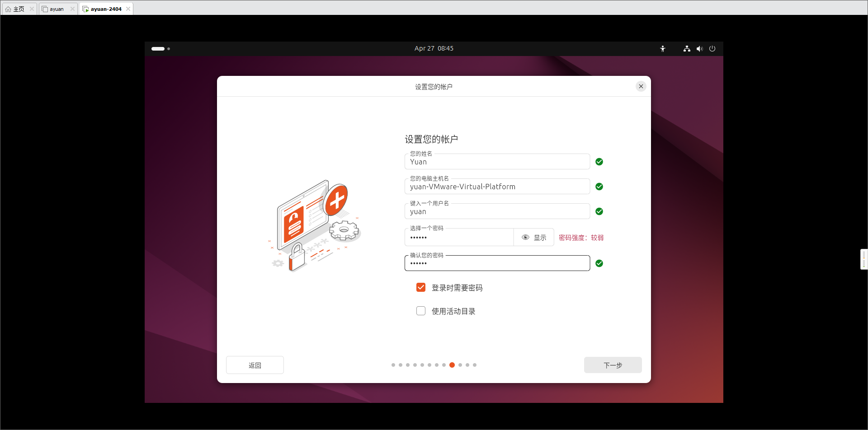The image size is (868, 430).
Task: Click the heading 设置您的帐户 above the form
Action: pyautogui.click(x=431, y=139)
